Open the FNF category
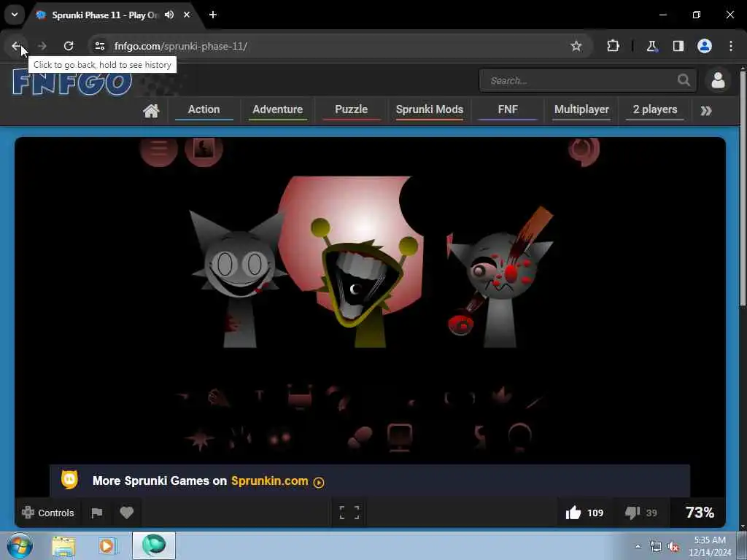The height and width of the screenshot is (560, 747). point(508,109)
